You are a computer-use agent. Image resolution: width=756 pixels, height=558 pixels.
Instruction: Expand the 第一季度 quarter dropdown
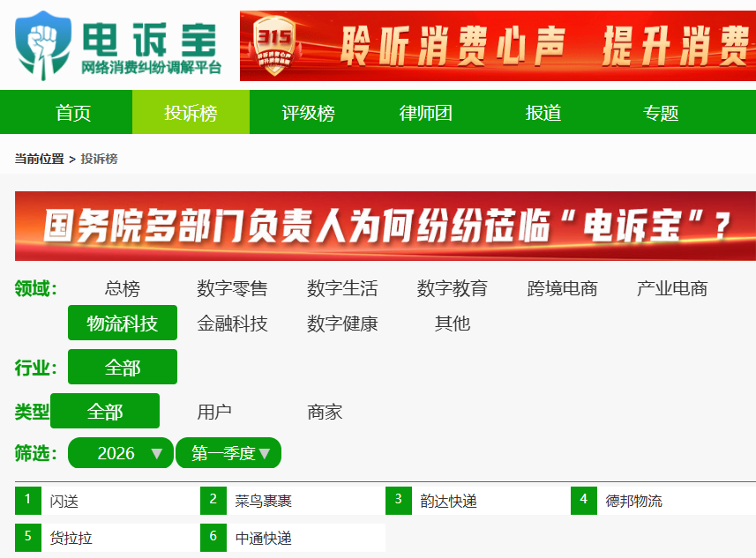(228, 453)
